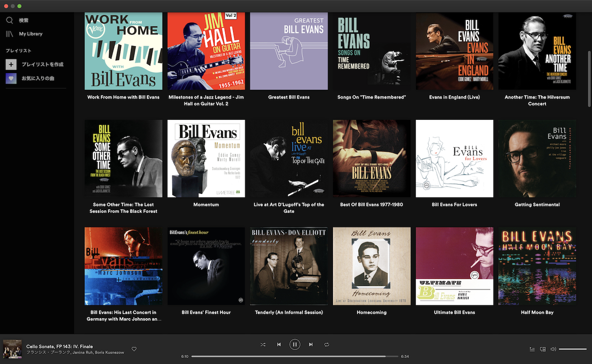Image resolution: width=592 pixels, height=364 pixels.
Task: Click 'Bill Evans For Lovers' title text
Action: 454,205
